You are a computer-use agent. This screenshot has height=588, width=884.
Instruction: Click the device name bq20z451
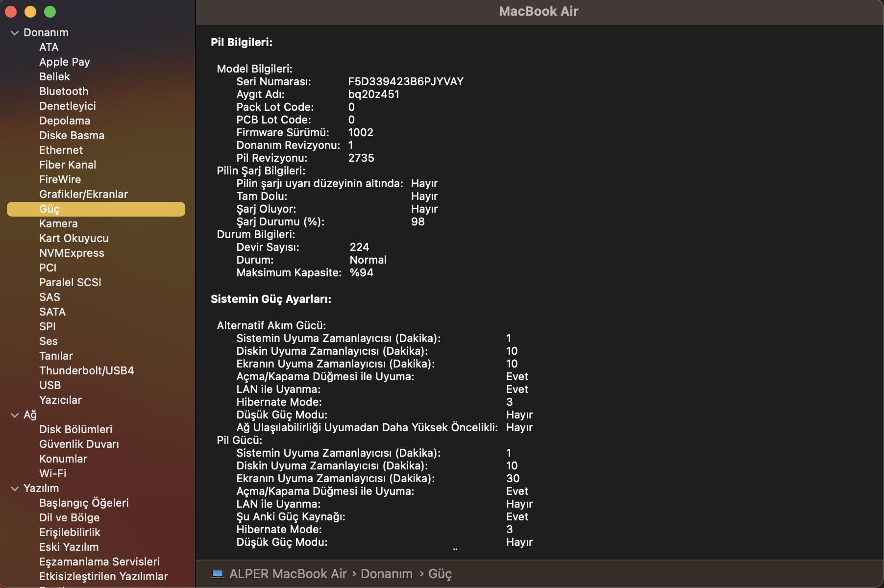click(374, 95)
